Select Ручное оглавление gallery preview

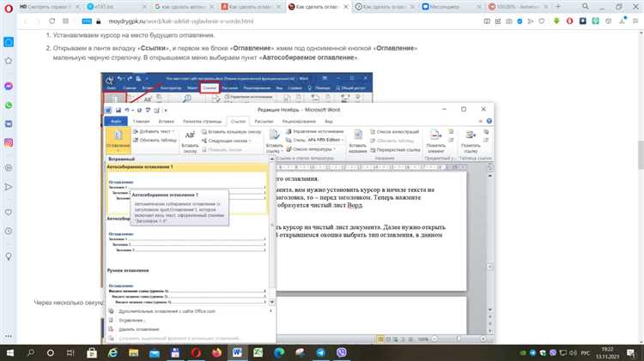[187, 286]
